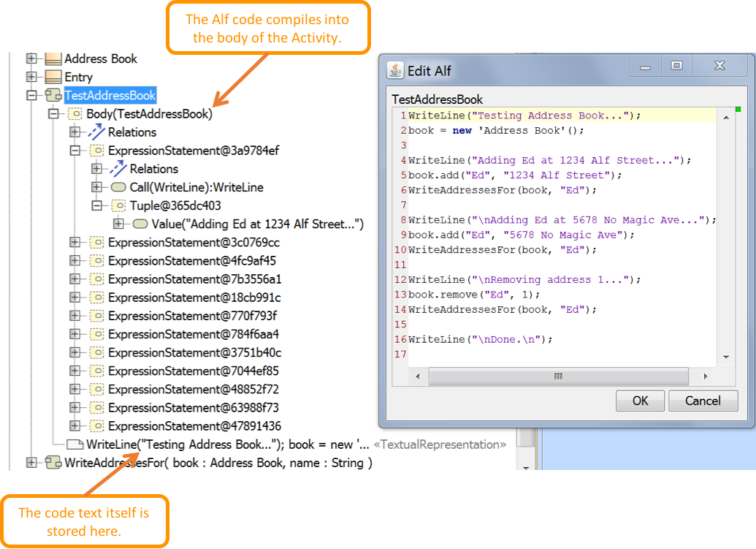
Task: Expand ExpressionStatement@47891436 node
Action: click(75, 426)
